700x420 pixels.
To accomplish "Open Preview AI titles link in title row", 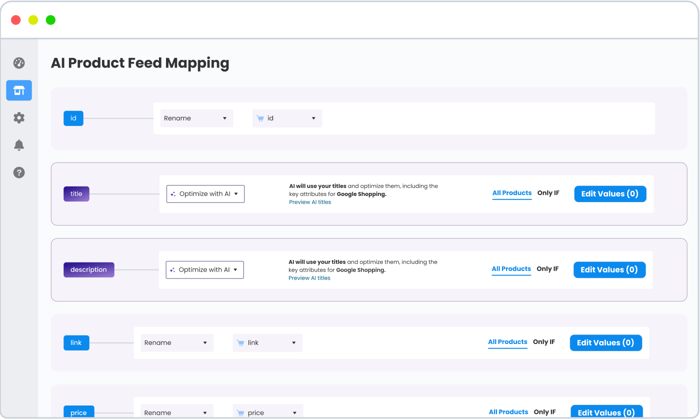I will point(309,202).
